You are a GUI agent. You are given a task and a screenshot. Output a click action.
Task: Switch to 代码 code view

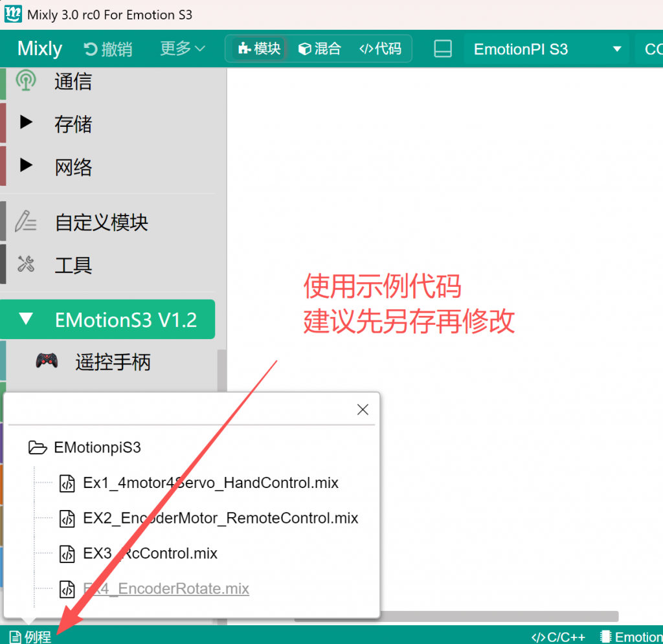pos(380,49)
